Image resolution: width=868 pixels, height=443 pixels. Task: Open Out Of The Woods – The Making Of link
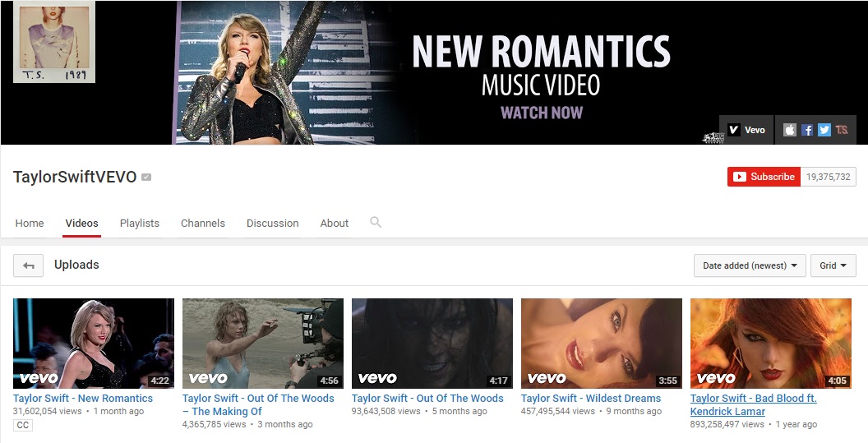click(258, 405)
